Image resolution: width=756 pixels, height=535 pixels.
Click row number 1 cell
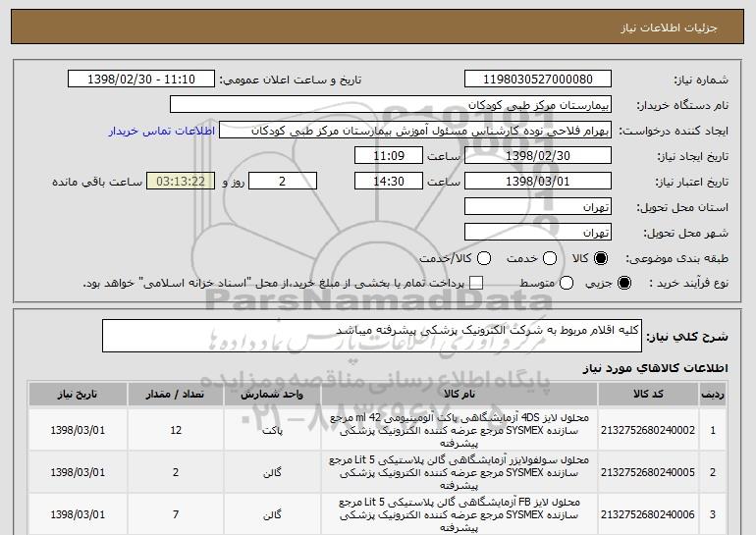[x=713, y=430]
